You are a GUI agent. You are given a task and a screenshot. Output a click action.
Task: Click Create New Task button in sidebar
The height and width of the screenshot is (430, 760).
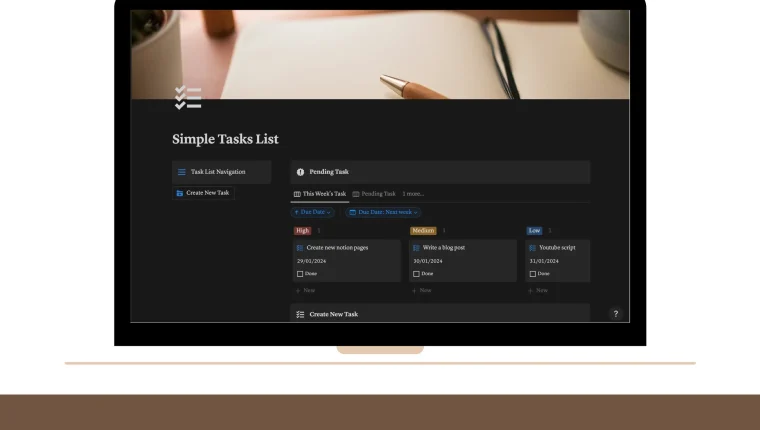(204, 193)
